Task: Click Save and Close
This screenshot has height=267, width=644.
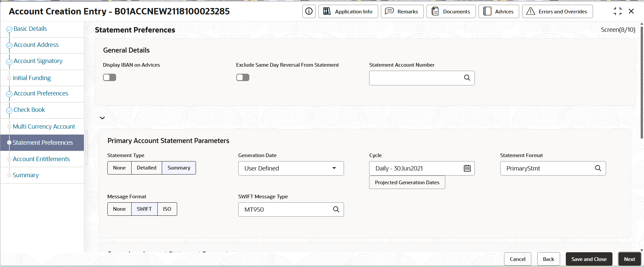Action: pyautogui.click(x=589, y=259)
